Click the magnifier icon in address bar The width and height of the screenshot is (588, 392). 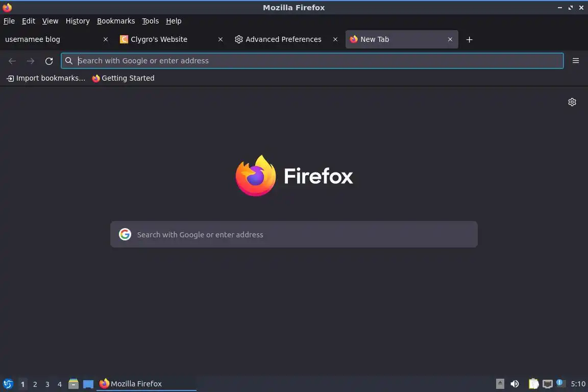(68, 61)
